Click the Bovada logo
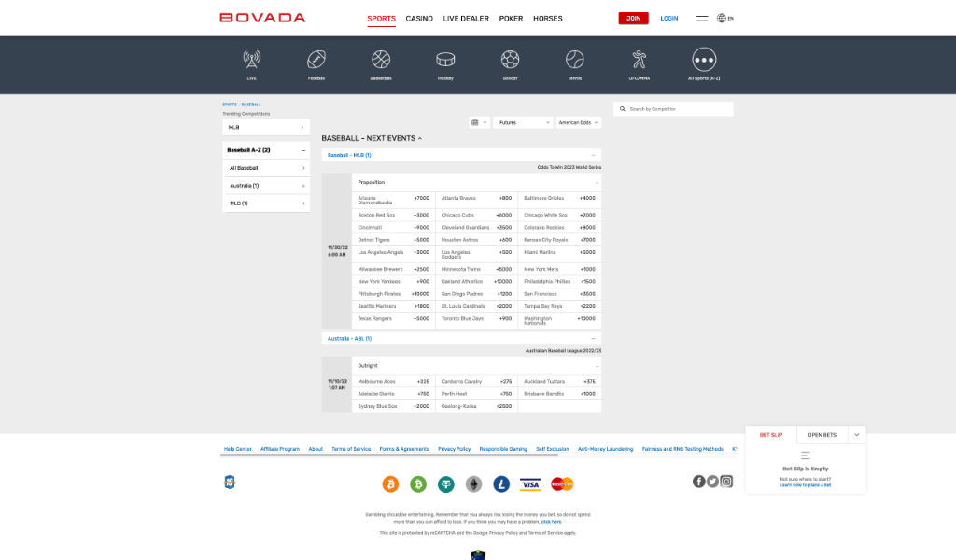Image resolution: width=956 pixels, height=560 pixels. tap(262, 18)
